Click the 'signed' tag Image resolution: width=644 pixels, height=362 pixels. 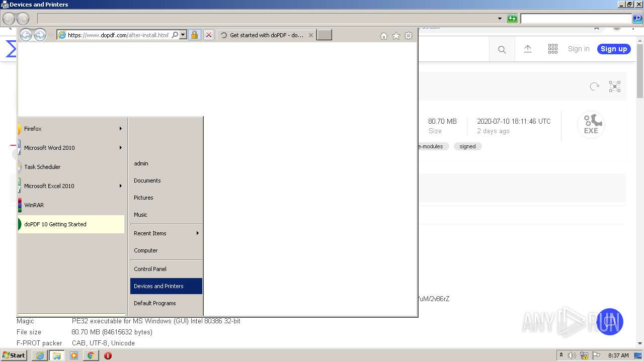point(467,146)
